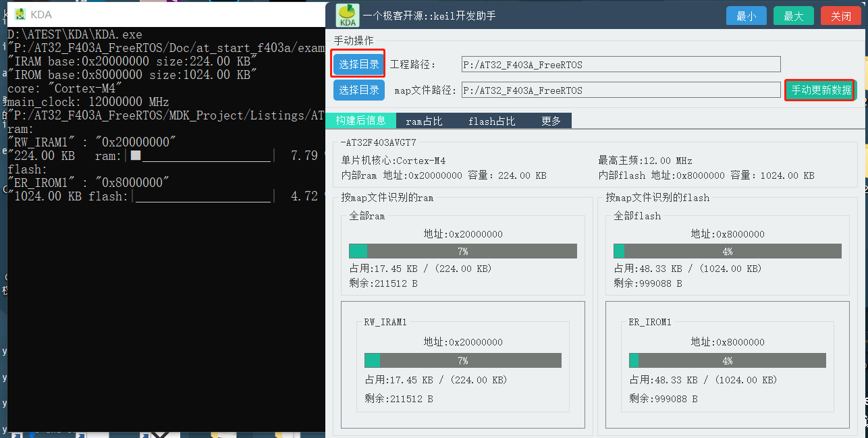Click 选择目录 button beside 工程路径

tap(358, 64)
